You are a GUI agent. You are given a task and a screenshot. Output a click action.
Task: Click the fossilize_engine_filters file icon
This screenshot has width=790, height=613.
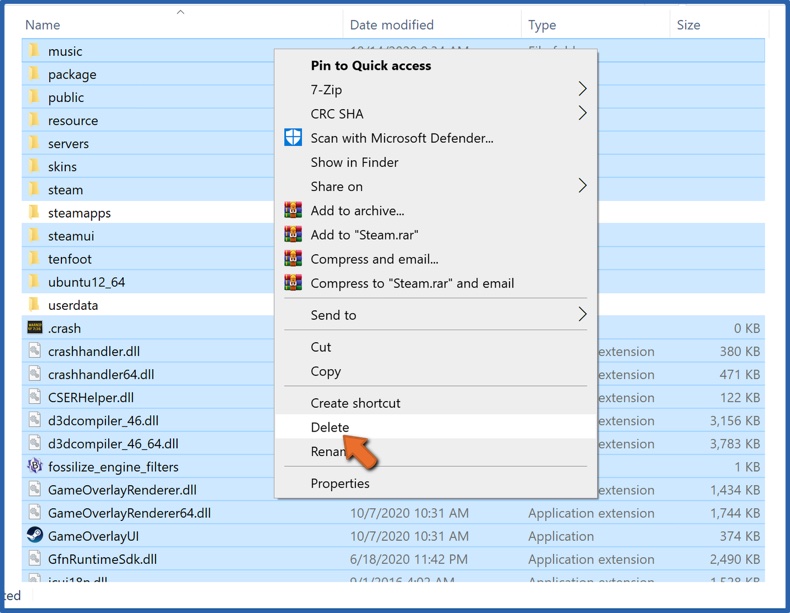point(35,466)
